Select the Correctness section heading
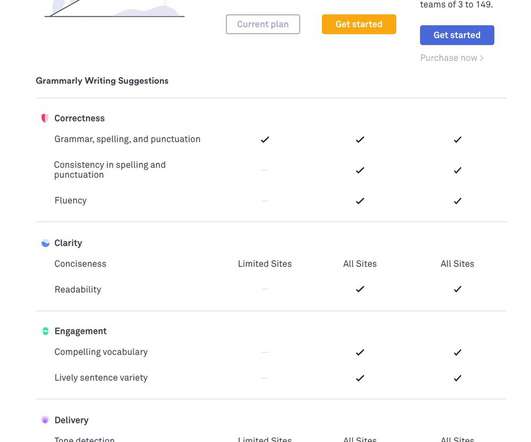The height and width of the screenshot is (442, 531). pyautogui.click(x=79, y=118)
